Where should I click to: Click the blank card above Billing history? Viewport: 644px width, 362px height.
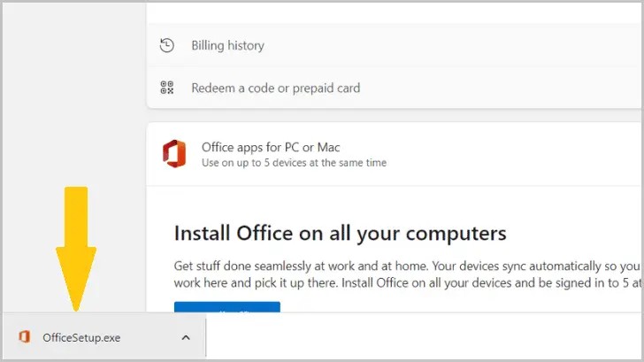394,12
